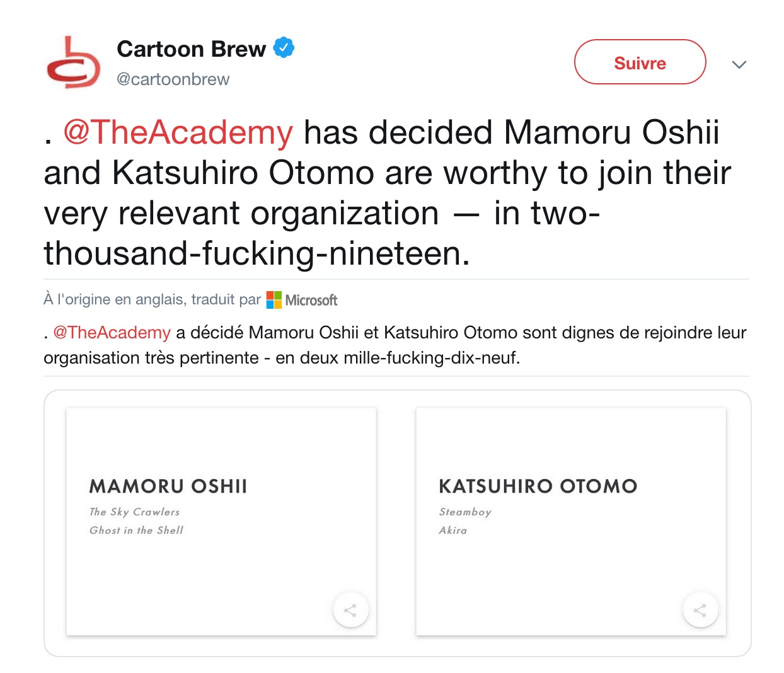Open the tweet options chevron menu
Viewport: 784px width, 673px height.
coord(739,64)
